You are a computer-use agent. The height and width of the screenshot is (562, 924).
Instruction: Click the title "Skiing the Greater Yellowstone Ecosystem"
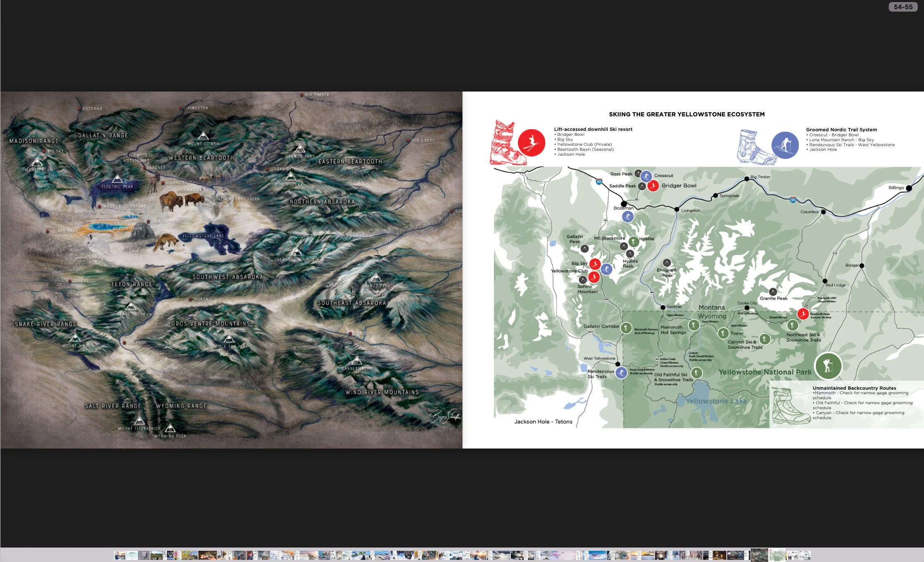pos(687,114)
